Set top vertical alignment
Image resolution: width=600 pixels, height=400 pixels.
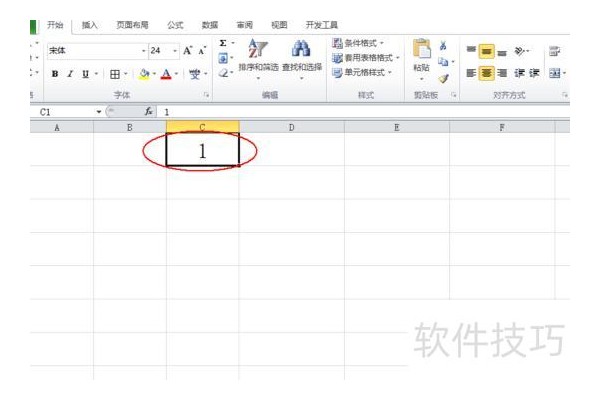point(471,51)
